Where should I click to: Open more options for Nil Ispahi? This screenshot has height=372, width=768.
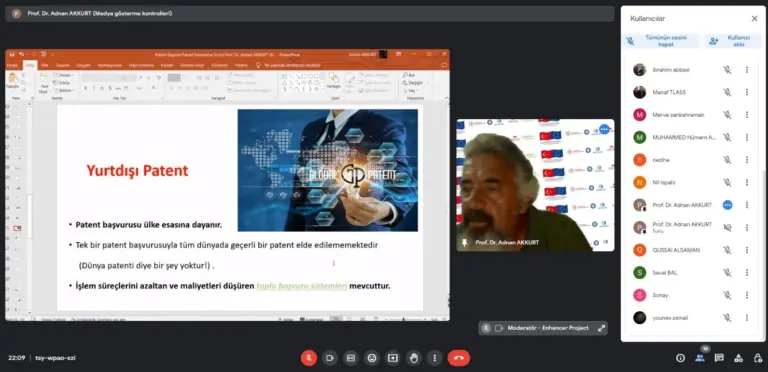click(x=747, y=182)
